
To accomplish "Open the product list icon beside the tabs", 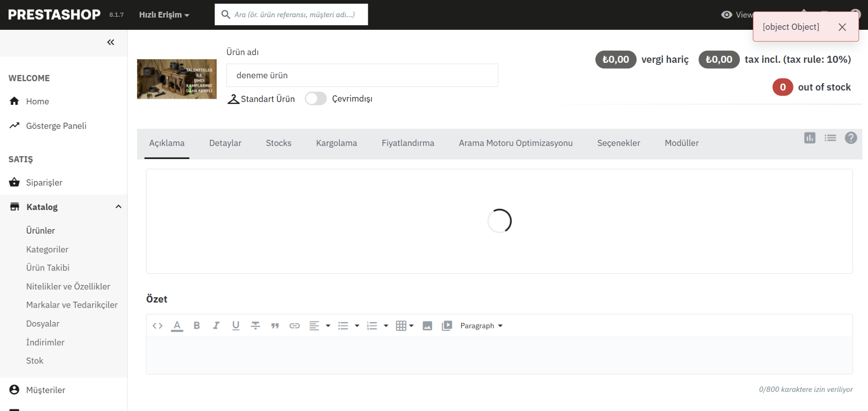I will [830, 138].
